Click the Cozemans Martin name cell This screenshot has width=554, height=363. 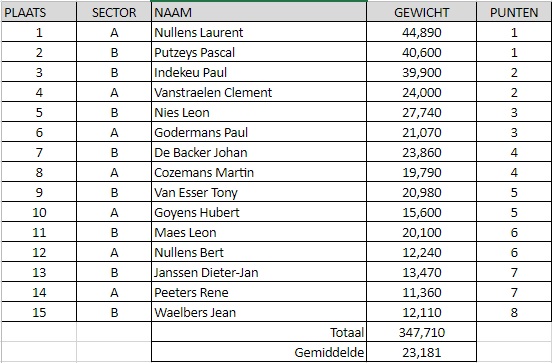tap(259, 172)
